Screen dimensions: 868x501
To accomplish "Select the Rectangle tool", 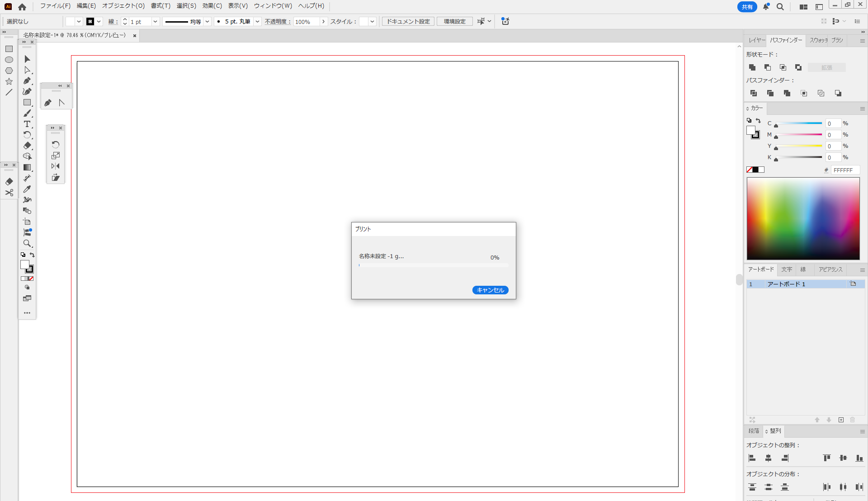I will click(x=27, y=103).
